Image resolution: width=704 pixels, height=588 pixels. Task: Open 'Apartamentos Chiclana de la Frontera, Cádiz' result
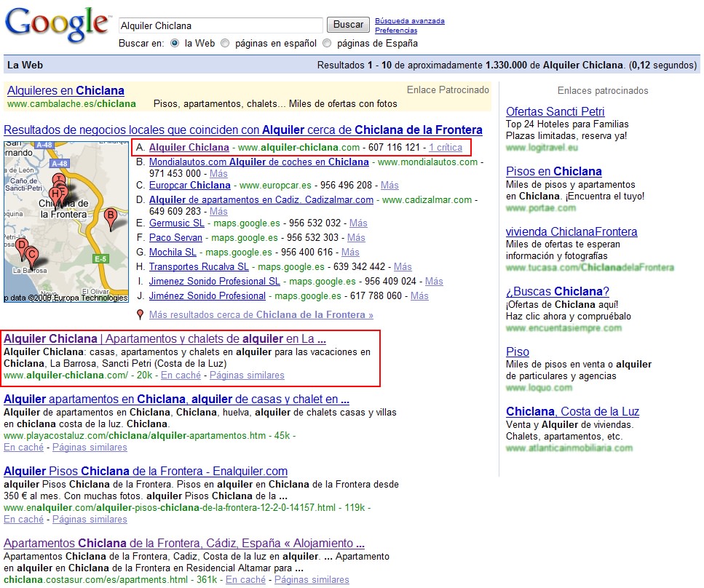pos(184,543)
